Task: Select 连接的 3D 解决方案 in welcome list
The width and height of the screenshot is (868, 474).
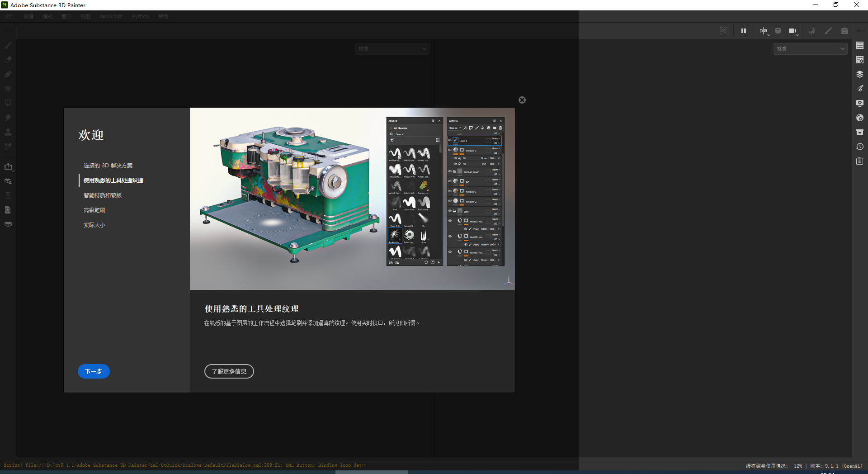Action: [x=108, y=166]
